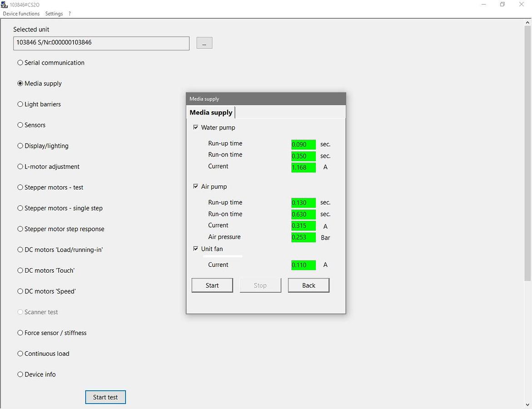Select the Sensors radio button

[x=20, y=125]
